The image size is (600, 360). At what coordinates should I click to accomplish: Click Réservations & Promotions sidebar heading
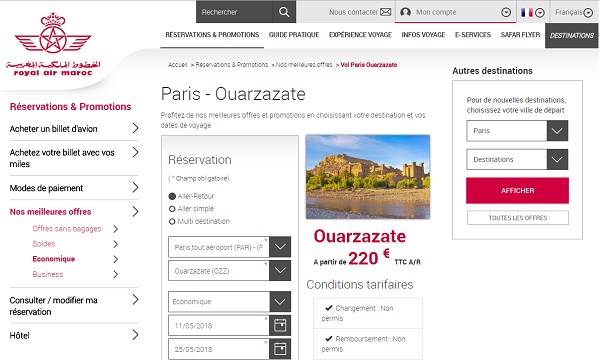pyautogui.click(x=70, y=107)
